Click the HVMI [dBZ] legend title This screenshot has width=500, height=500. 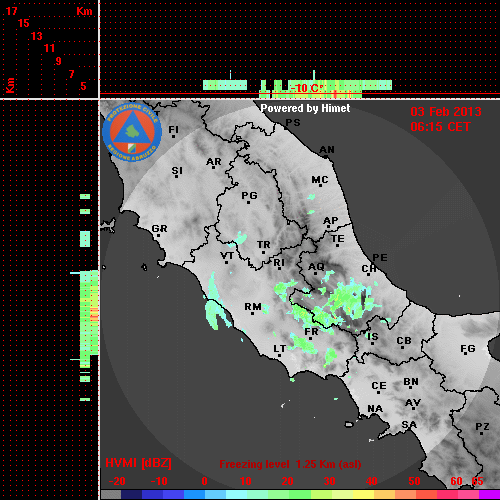tap(138, 463)
